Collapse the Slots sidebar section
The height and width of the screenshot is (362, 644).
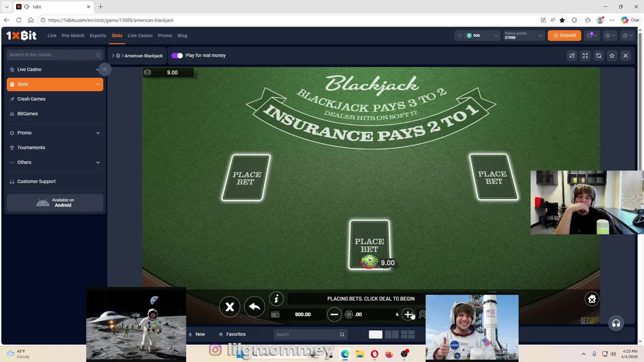pyautogui.click(x=55, y=84)
